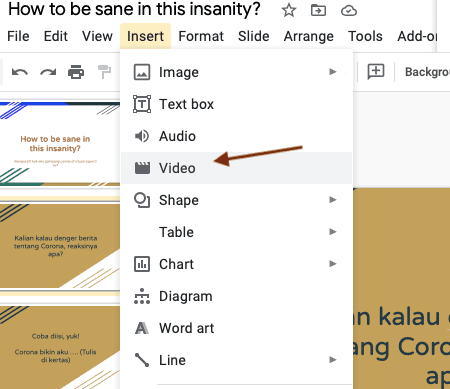Undo the last action
This screenshot has width=450, height=389.
[x=20, y=72]
